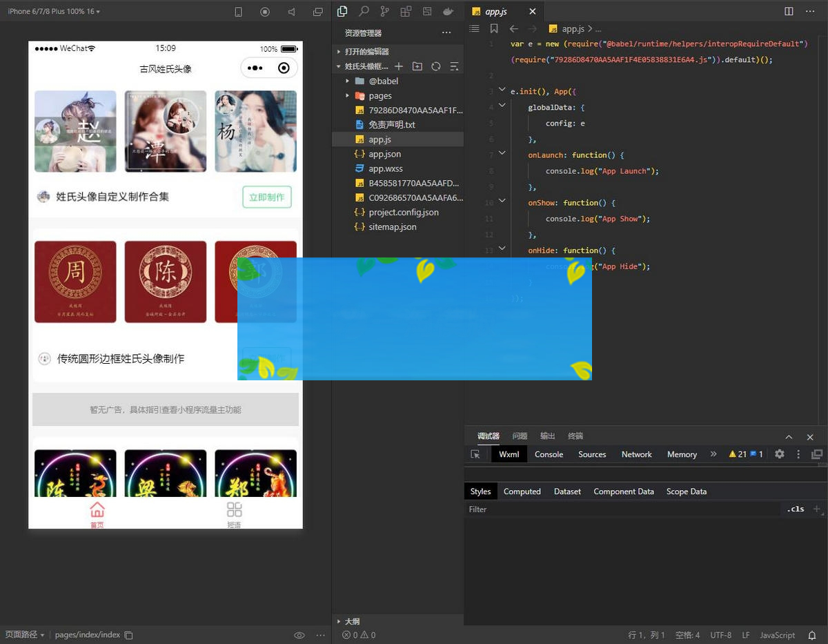828x644 pixels.
Task: Click the Docker whale icon
Action: click(448, 11)
